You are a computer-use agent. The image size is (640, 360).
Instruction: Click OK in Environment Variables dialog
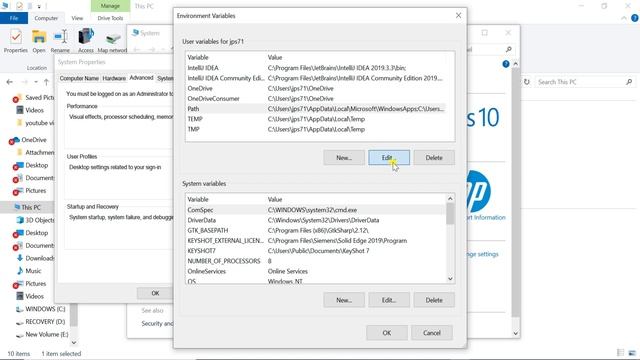click(x=387, y=333)
